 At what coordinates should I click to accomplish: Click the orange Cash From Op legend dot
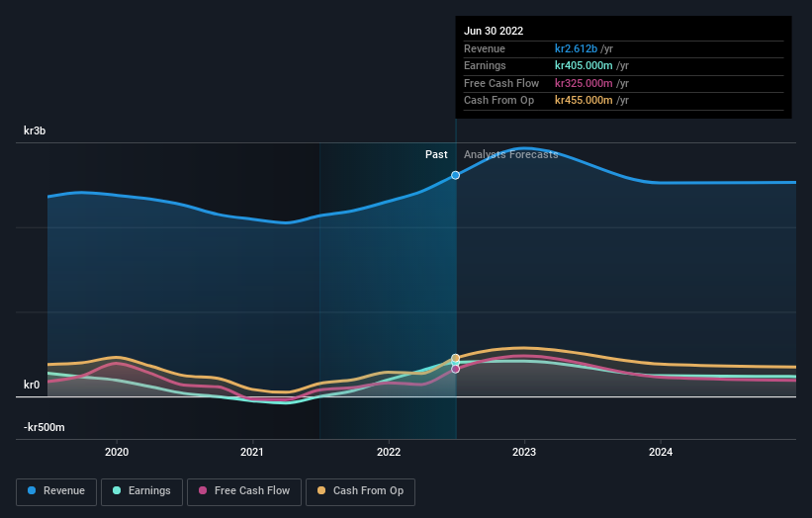pos(321,490)
